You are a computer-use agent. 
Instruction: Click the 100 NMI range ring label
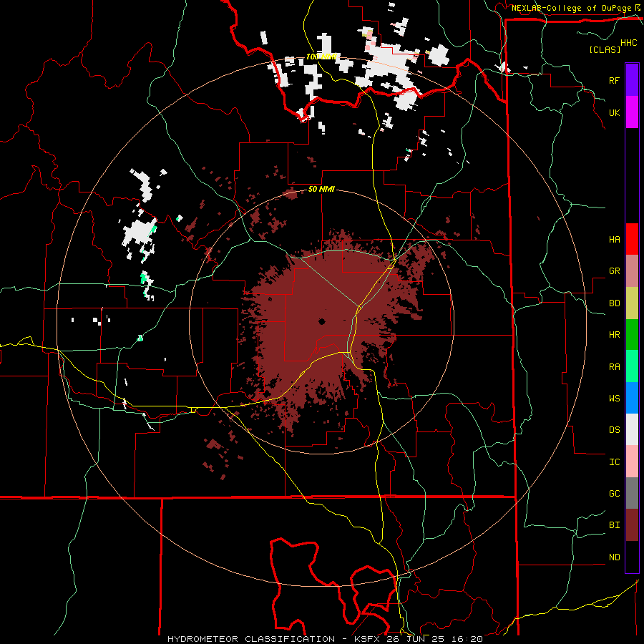pos(321,57)
